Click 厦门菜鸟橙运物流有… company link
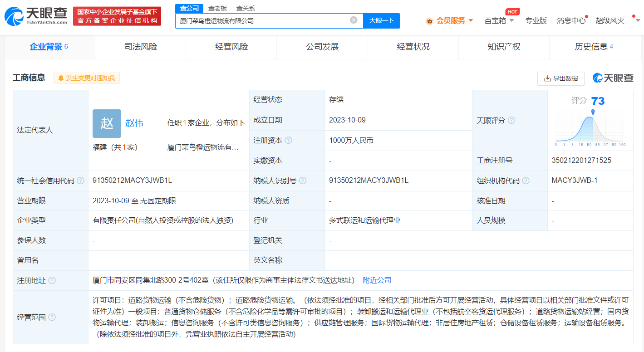644x352 pixels. tap(203, 147)
